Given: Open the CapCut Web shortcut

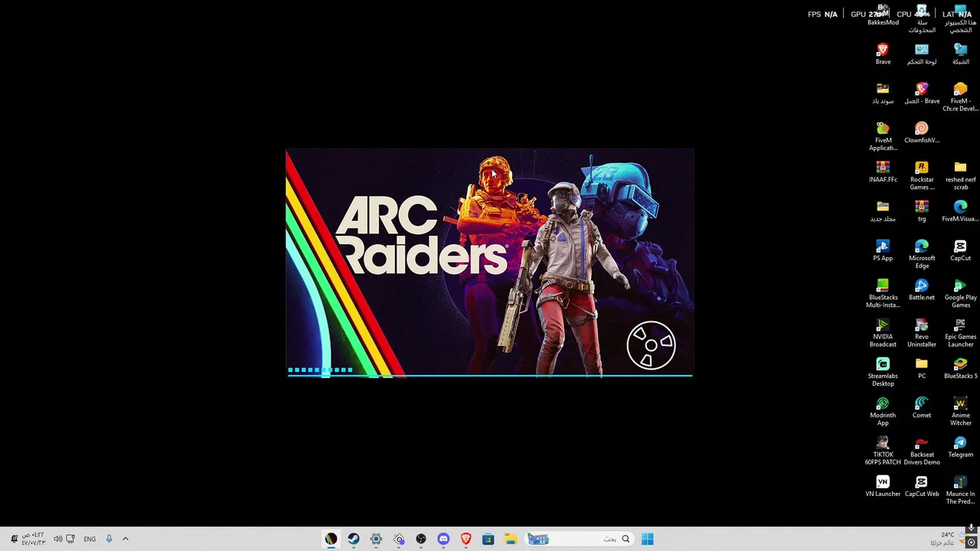Looking at the screenshot, I should click(922, 485).
